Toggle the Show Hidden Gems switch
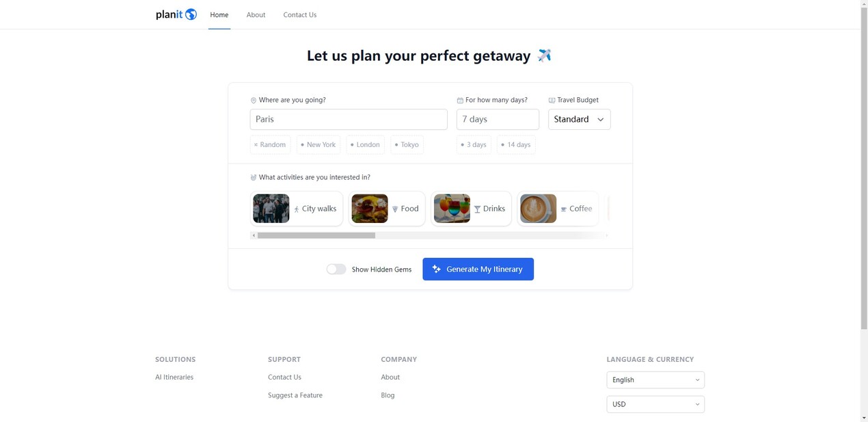 (336, 269)
